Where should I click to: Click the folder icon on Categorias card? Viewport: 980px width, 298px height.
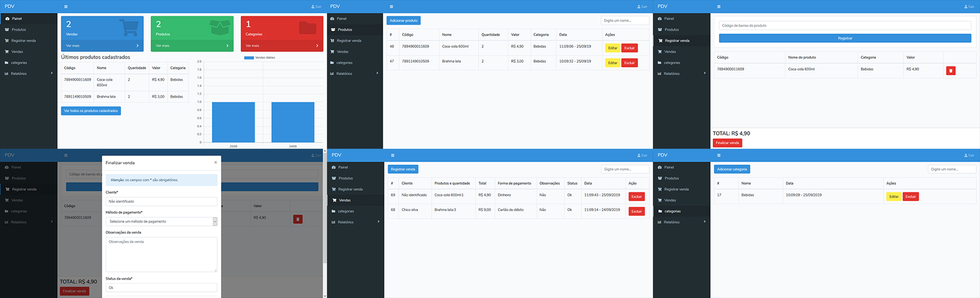307,27
